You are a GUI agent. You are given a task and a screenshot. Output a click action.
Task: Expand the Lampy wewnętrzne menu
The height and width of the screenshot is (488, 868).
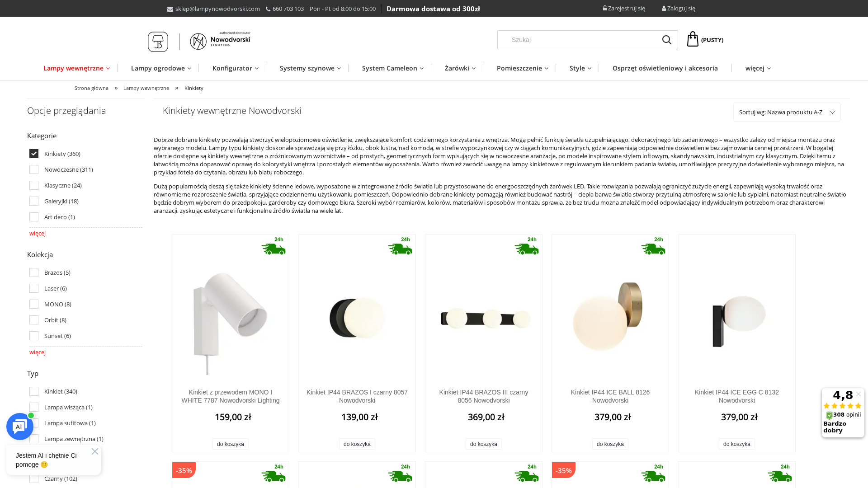(76, 68)
